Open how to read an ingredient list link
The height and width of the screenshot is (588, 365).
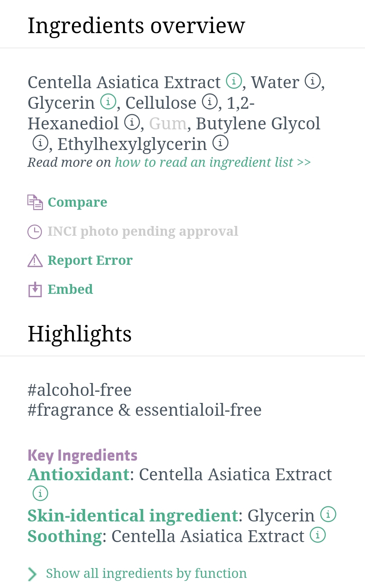(213, 162)
